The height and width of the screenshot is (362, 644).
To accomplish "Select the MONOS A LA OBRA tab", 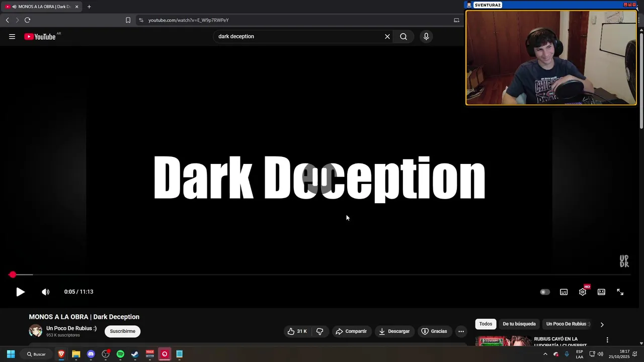I will click(x=42, y=7).
